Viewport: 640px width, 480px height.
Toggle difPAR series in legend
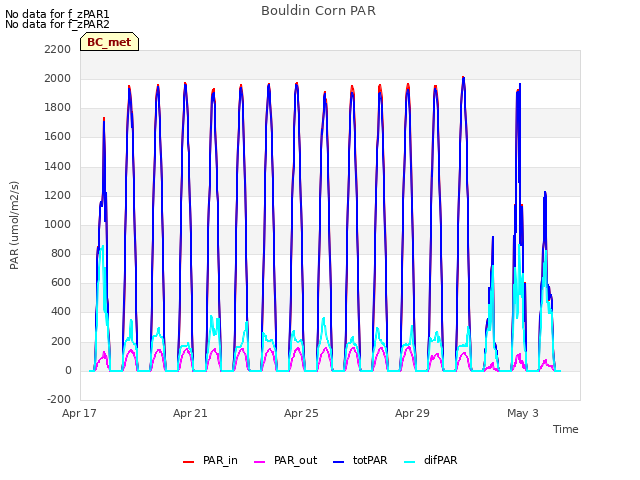tap(431, 461)
